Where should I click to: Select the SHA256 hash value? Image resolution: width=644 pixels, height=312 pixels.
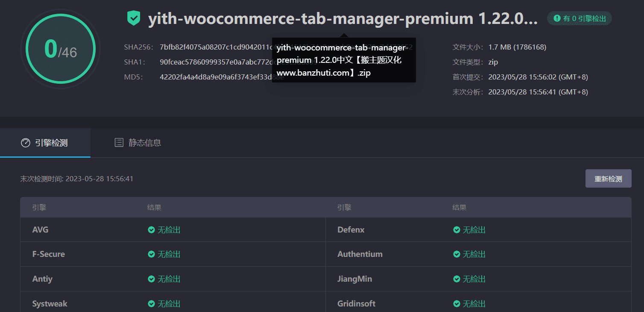[x=286, y=47]
